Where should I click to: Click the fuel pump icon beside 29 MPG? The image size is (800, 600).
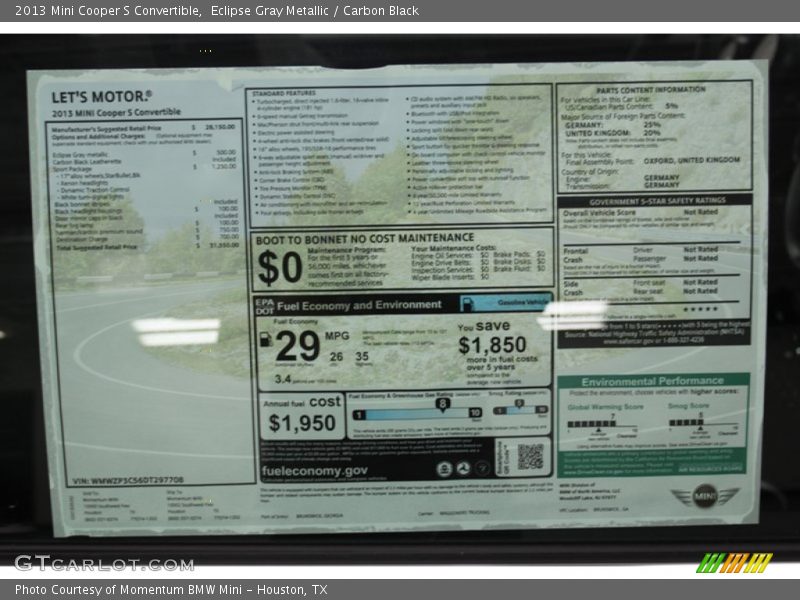click(265, 340)
